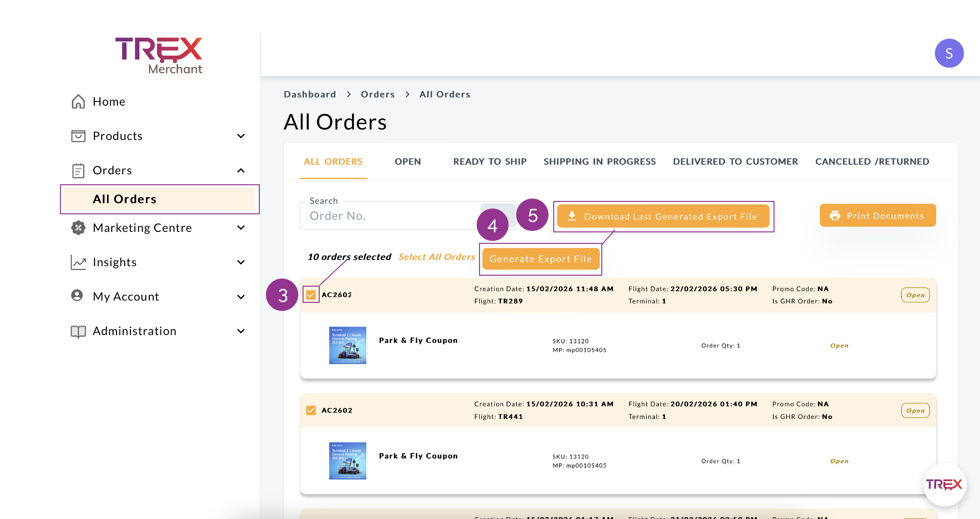
Task: Click Download Last Generated Export File
Action: point(663,217)
